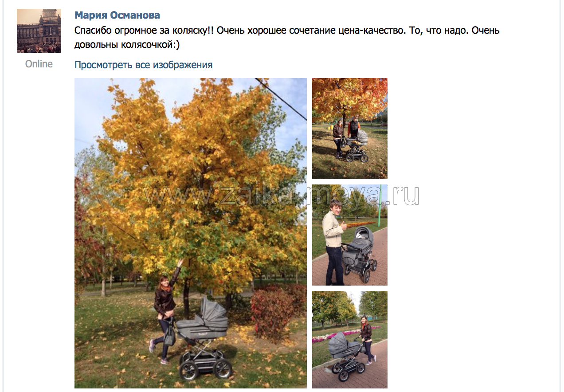Click Мария Османова's avatar picture

pos(39,31)
